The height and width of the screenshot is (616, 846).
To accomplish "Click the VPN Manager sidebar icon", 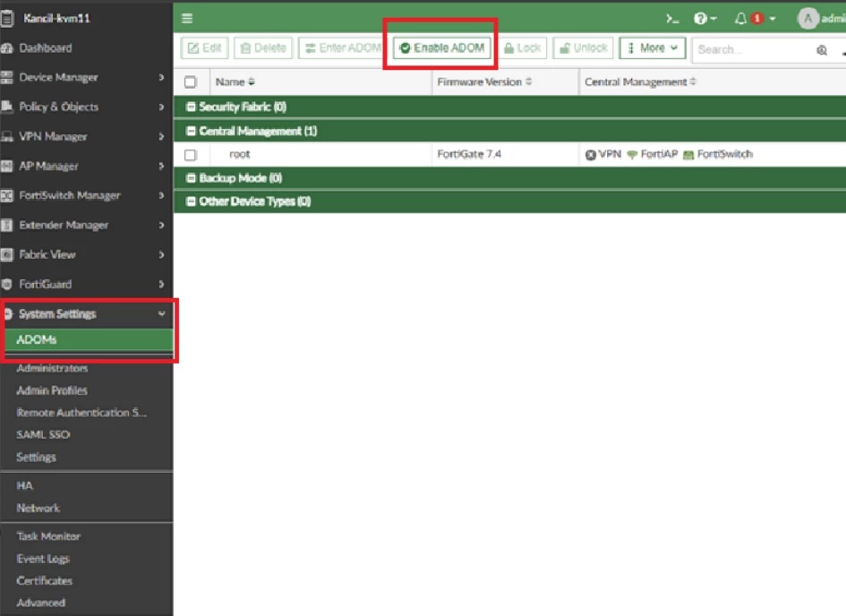I will [x=6, y=136].
